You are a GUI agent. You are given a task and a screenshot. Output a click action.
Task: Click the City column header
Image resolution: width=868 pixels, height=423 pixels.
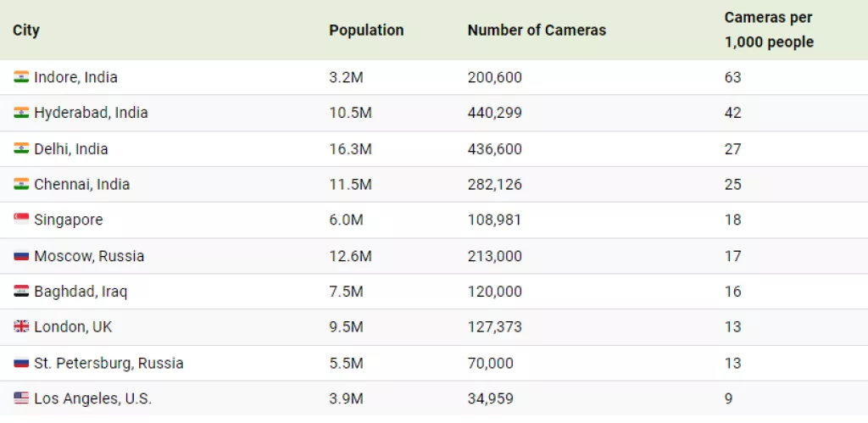click(26, 31)
